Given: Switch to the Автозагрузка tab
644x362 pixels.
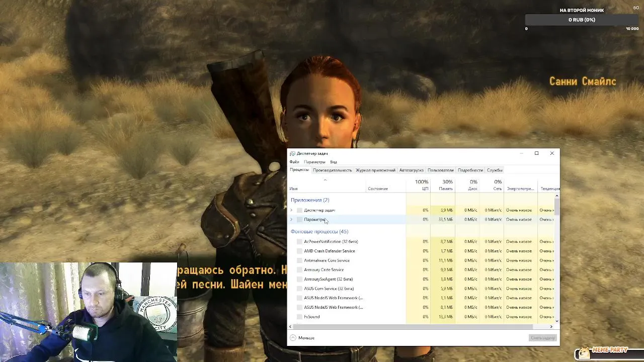Looking at the screenshot, I should [412, 170].
